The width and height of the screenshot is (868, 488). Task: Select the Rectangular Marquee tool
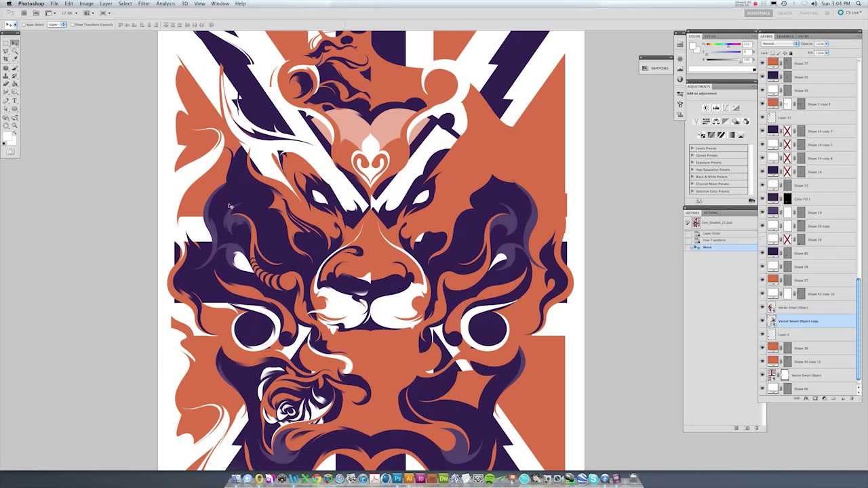pyautogui.click(x=5, y=43)
